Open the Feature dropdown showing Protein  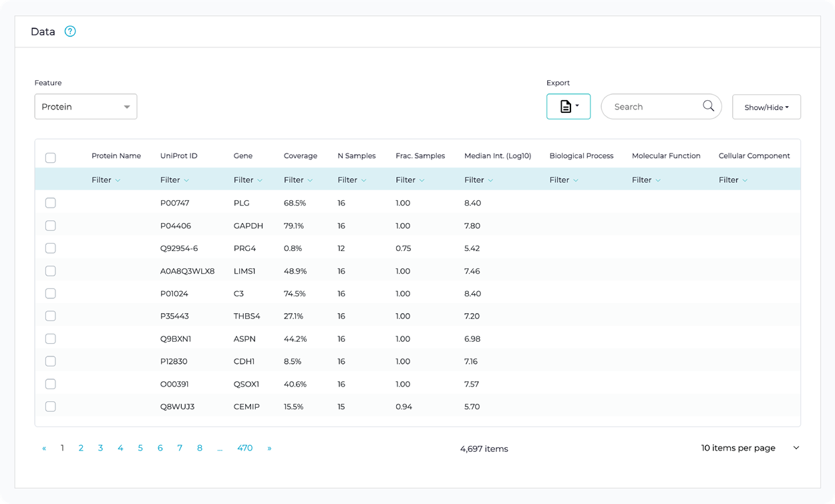[x=86, y=107]
